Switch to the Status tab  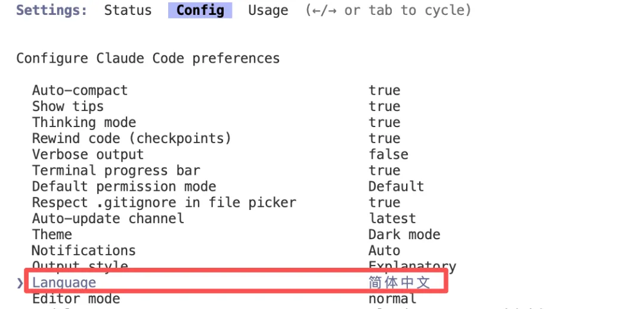pyautogui.click(x=128, y=10)
